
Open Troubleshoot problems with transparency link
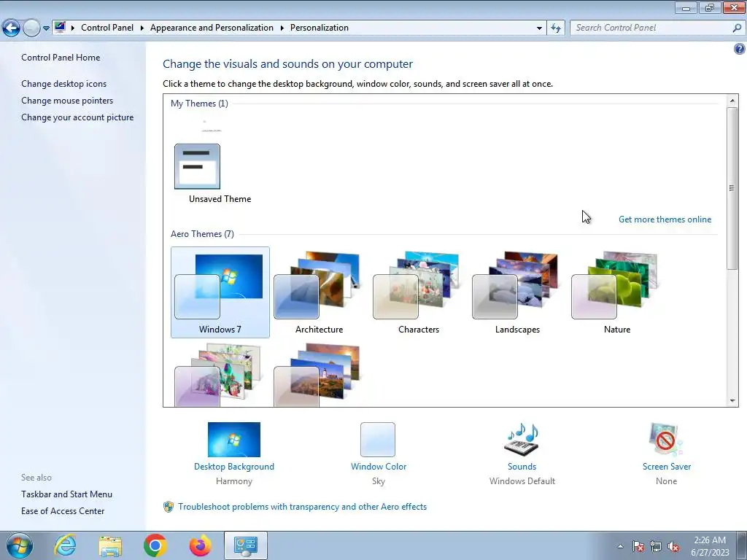point(303,507)
